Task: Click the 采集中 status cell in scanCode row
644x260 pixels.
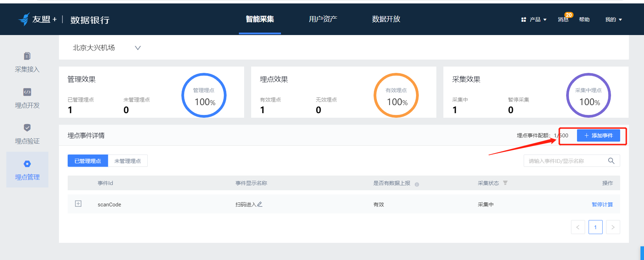Action: (x=485, y=204)
